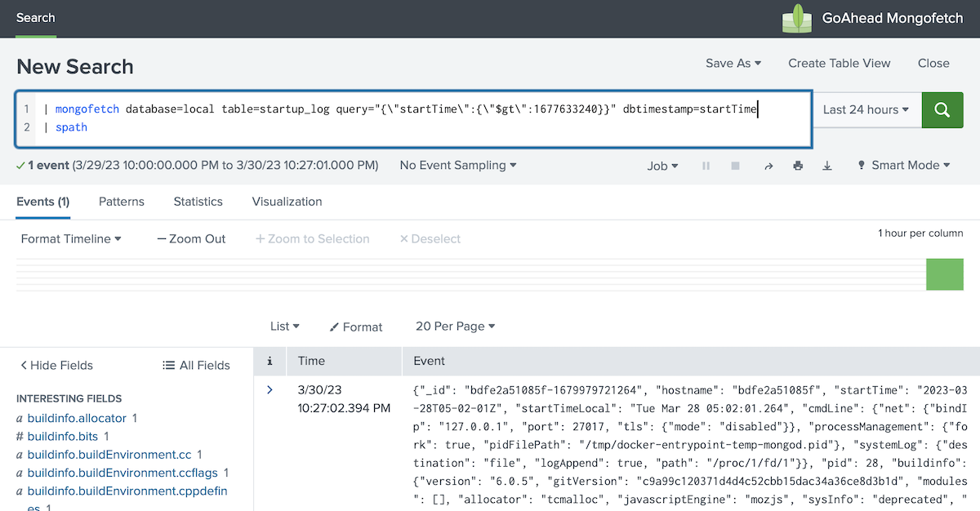This screenshot has width=980, height=511.
Task: Click inside the search query editor
Action: [x=413, y=118]
